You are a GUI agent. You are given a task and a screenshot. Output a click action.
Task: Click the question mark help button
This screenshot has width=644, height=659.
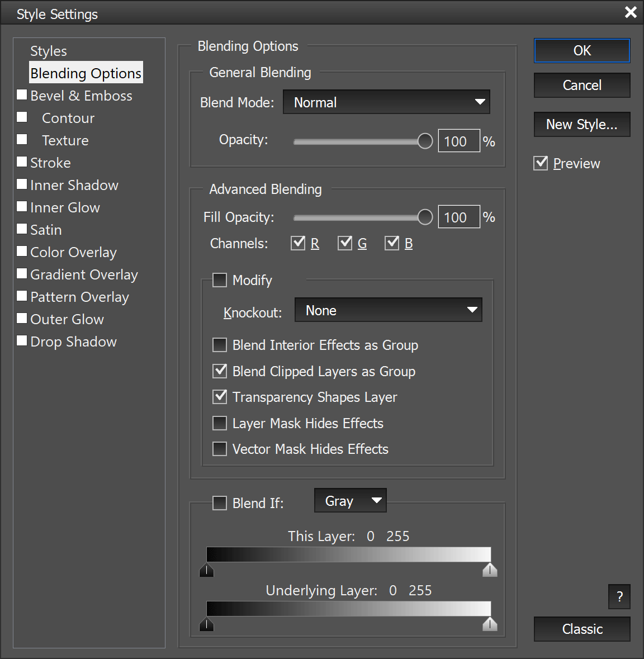[619, 596]
